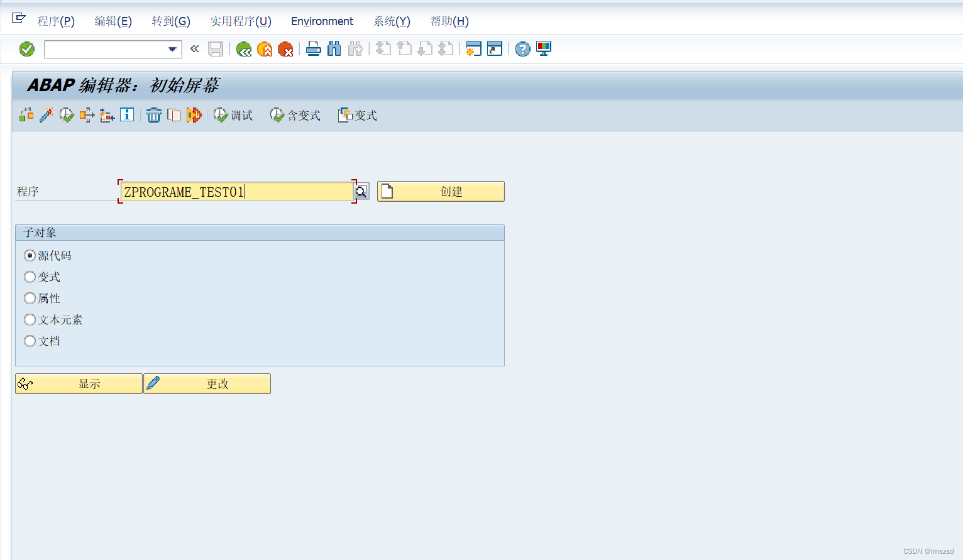Screen dimensions: 963x560
Task: Click the Print icon
Action: tap(314, 49)
